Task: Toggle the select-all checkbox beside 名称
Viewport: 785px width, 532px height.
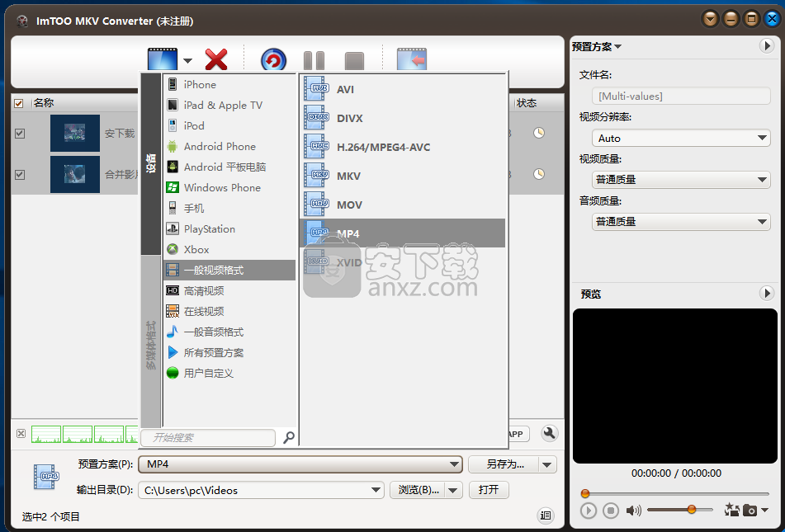Action: coord(19,103)
